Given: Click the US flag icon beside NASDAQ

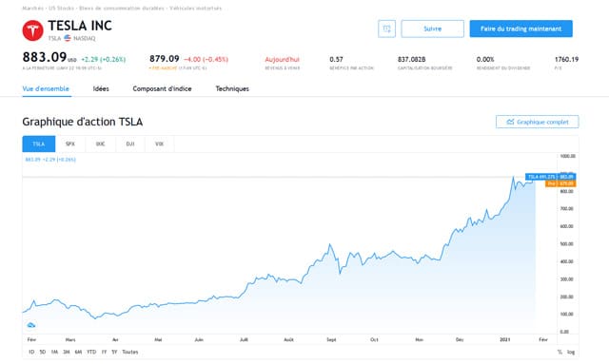Looking at the screenshot, I should 68,38.
